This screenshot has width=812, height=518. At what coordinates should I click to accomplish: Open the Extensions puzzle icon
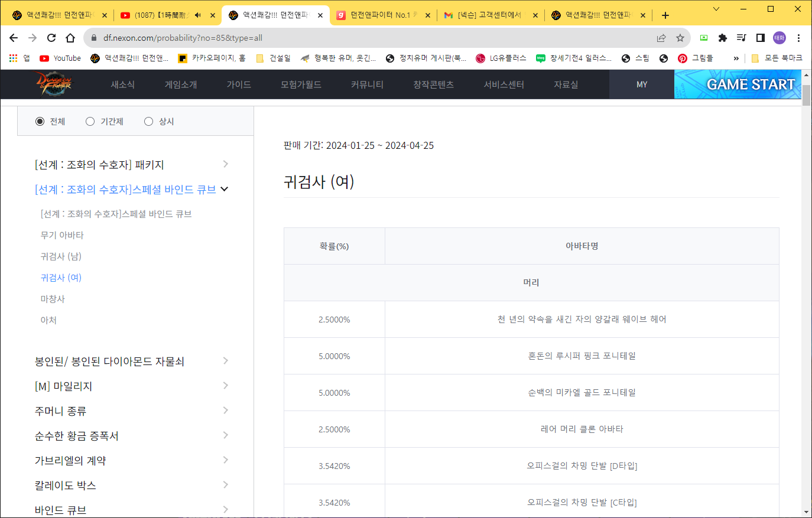(x=722, y=38)
